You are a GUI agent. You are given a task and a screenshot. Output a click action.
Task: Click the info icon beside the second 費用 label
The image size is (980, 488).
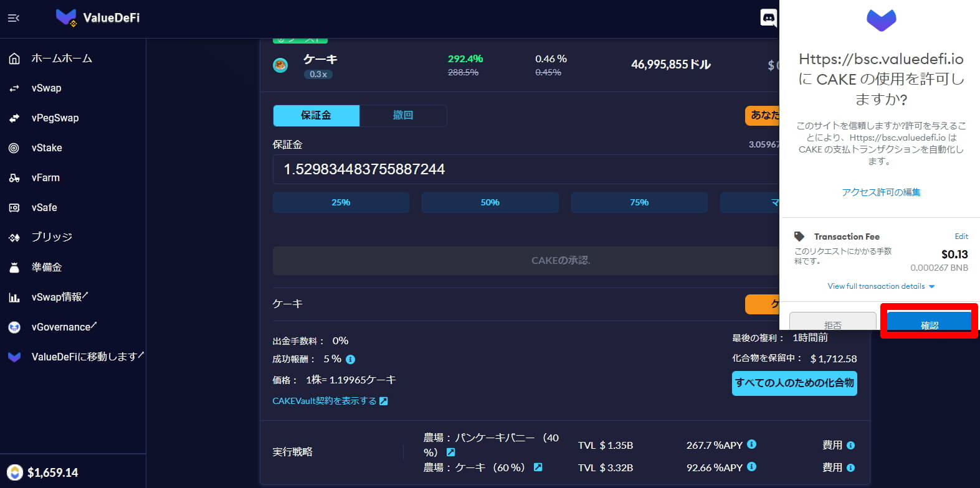pyautogui.click(x=851, y=467)
